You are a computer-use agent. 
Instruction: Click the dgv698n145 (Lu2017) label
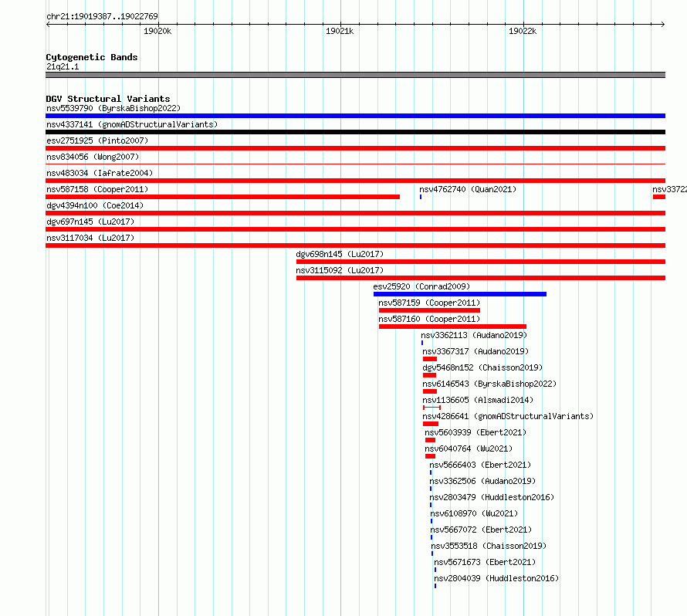click(x=340, y=254)
